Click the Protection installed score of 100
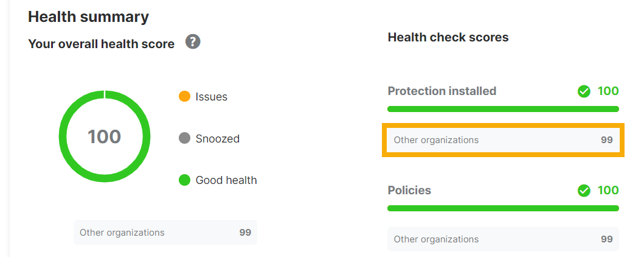The width and height of the screenshot is (644, 257). coord(608,91)
